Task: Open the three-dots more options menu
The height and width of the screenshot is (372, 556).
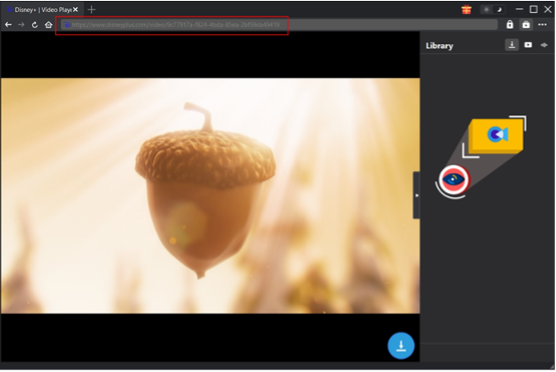Action: click(x=542, y=24)
